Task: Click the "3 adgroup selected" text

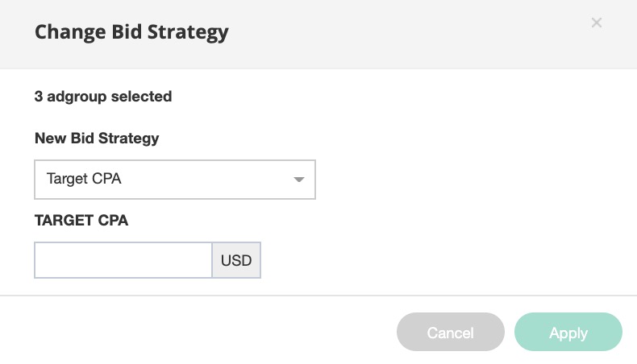Action: click(103, 97)
